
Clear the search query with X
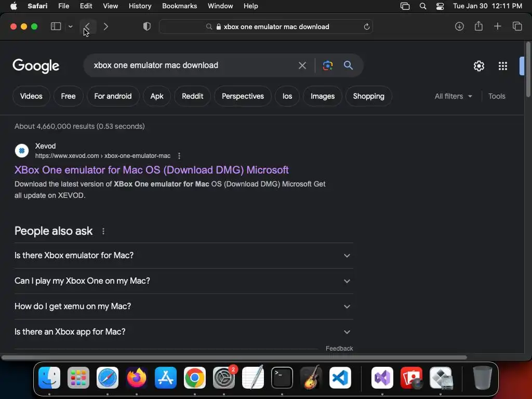click(302, 65)
